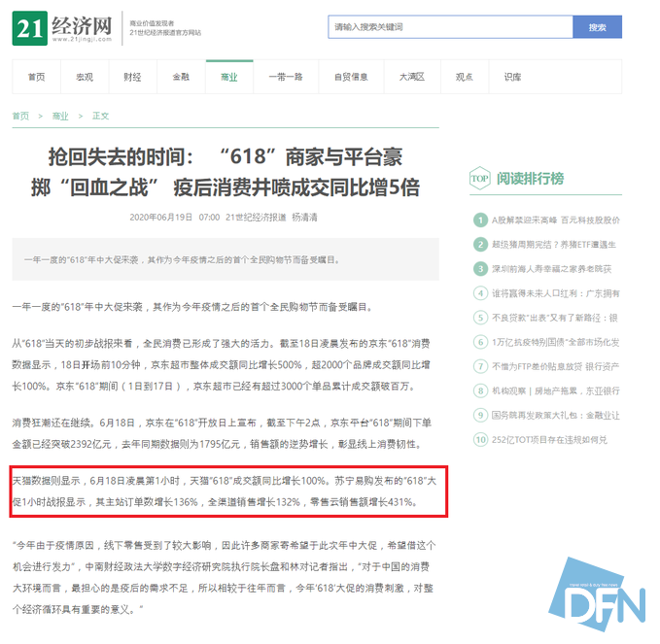660x644 pixels.
Task: Open the 观点 navigation tab
Action: (465, 77)
